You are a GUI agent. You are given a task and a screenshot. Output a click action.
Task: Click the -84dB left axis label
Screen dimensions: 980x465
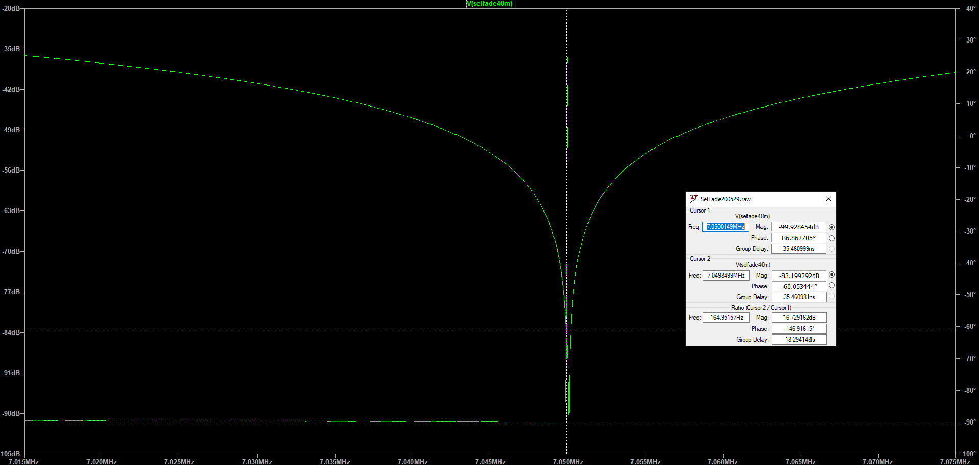coord(11,332)
